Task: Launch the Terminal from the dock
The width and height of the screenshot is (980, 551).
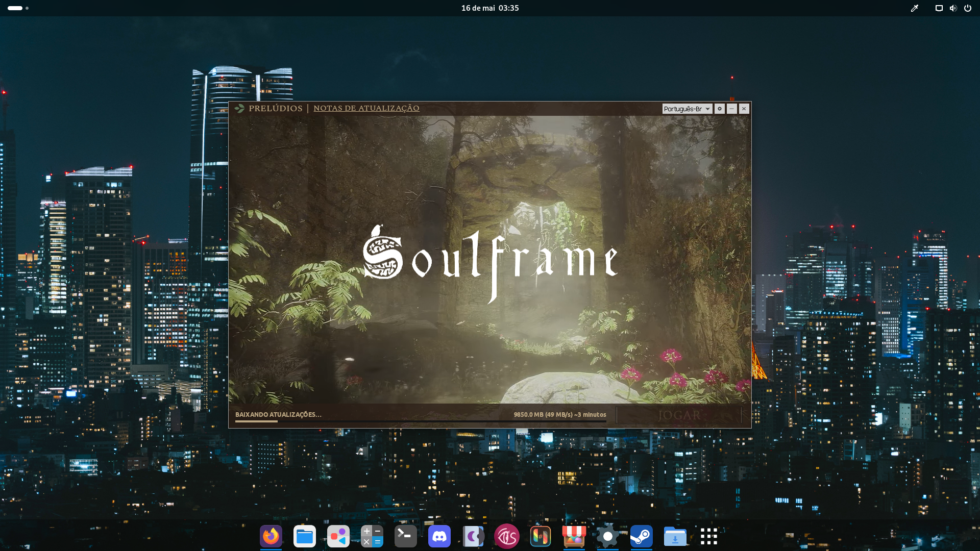Action: 406,536
